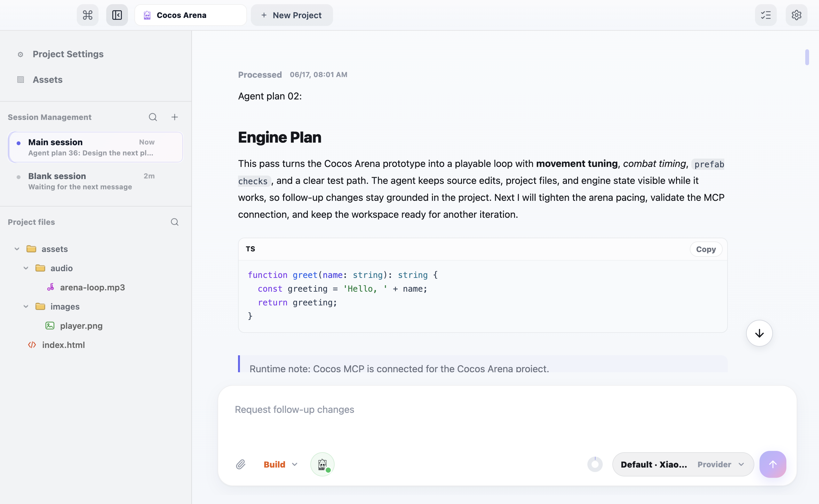This screenshot has height=504, width=819.
Task: Collapse the audio folder chevron
Action: coord(26,268)
